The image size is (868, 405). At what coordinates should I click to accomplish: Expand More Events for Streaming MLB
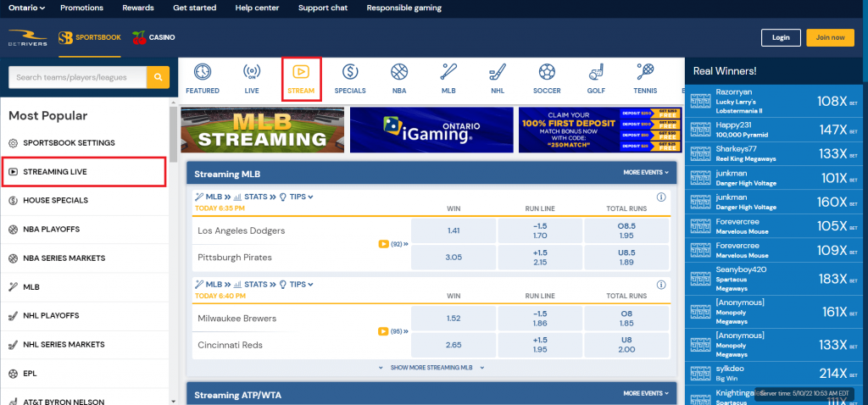(x=645, y=173)
